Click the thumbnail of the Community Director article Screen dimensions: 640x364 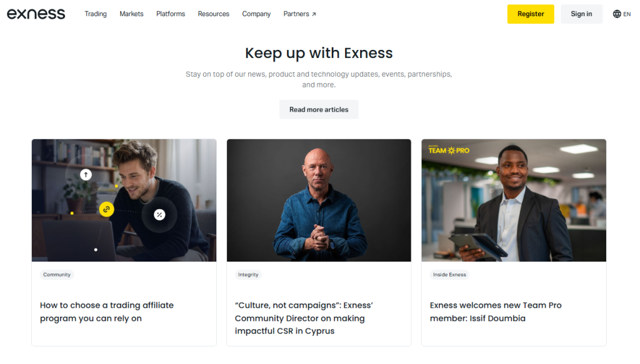click(319, 199)
